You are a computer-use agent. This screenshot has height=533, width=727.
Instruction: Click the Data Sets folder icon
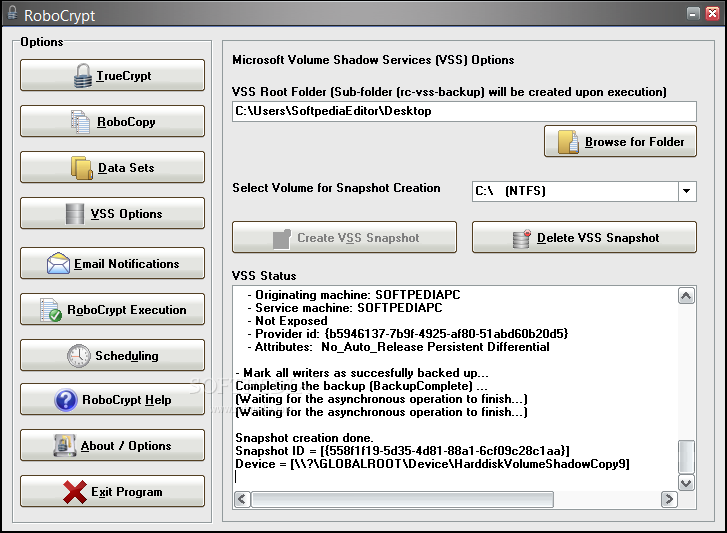[x=82, y=168]
